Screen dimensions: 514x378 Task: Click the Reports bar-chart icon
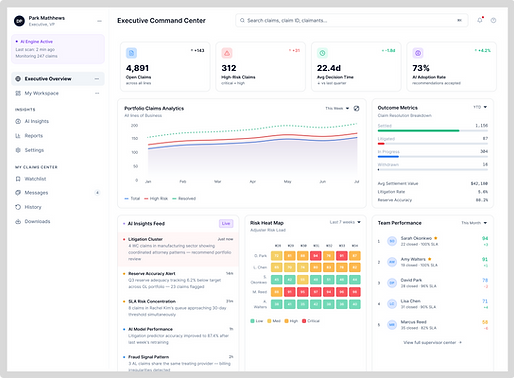(18, 136)
